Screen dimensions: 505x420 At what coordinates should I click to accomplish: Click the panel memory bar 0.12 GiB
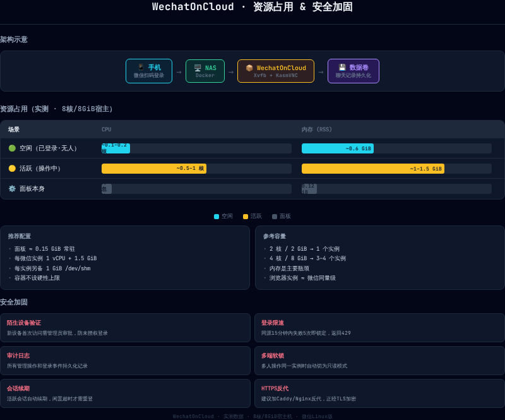pos(309,189)
